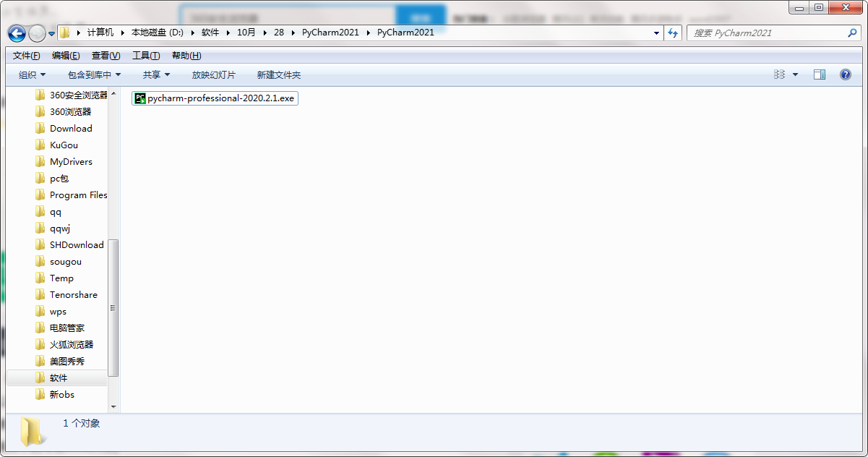Open the address bar history dropdown

coord(656,33)
